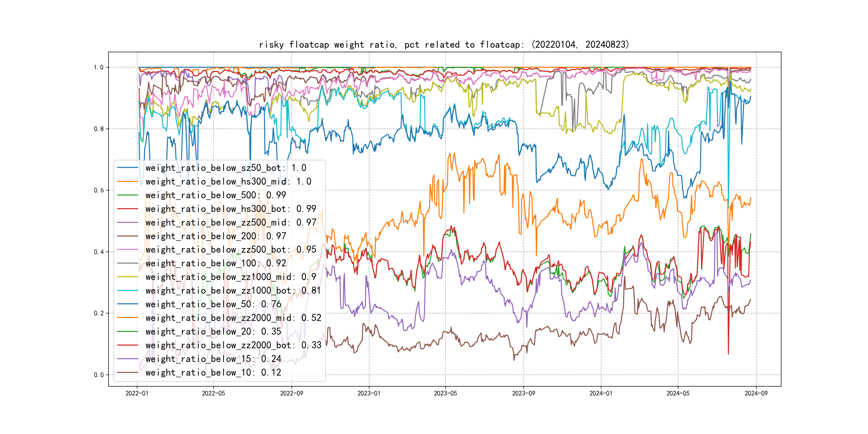The height and width of the screenshot is (434, 868).
Task: Select legend label weight_ratio_below_500
Action: 215,195
